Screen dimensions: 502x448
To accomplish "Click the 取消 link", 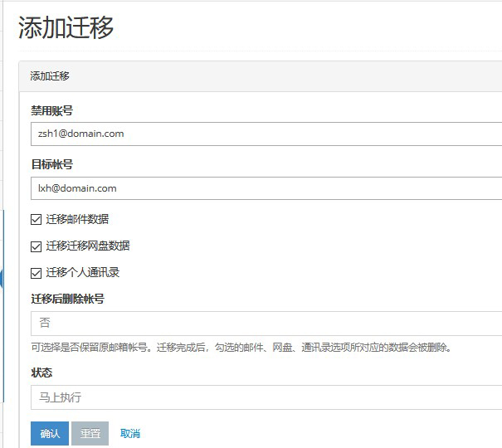I will [x=130, y=434].
